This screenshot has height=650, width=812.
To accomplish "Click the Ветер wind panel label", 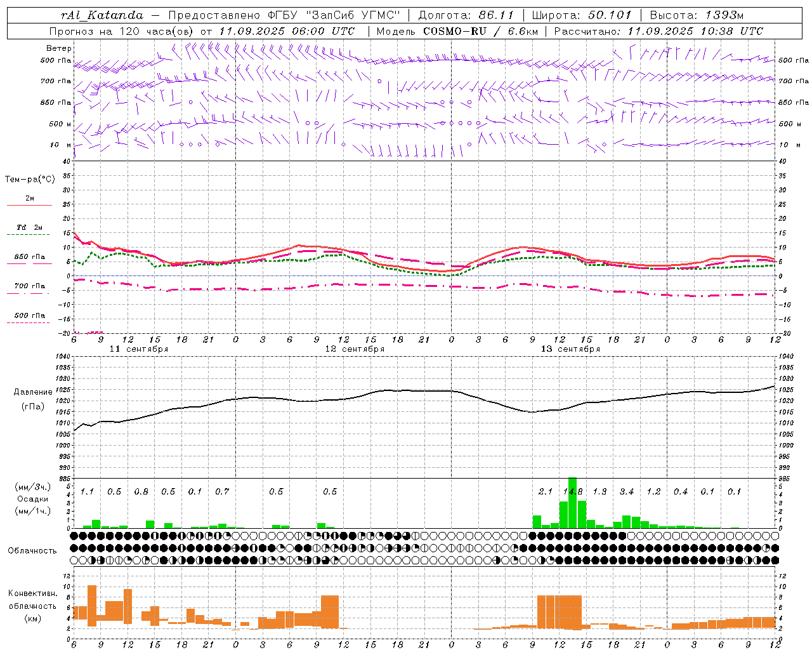I will [59, 48].
